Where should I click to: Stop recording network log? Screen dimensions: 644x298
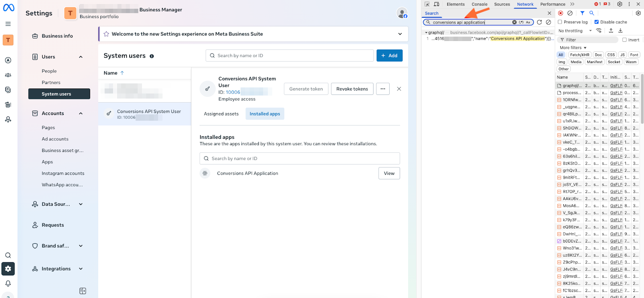tap(561, 13)
